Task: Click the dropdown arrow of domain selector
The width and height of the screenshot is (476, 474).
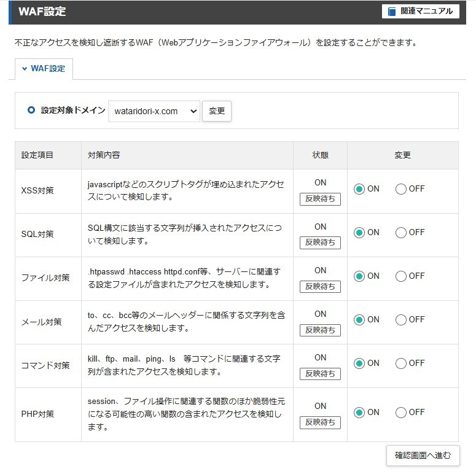Action: [193, 111]
